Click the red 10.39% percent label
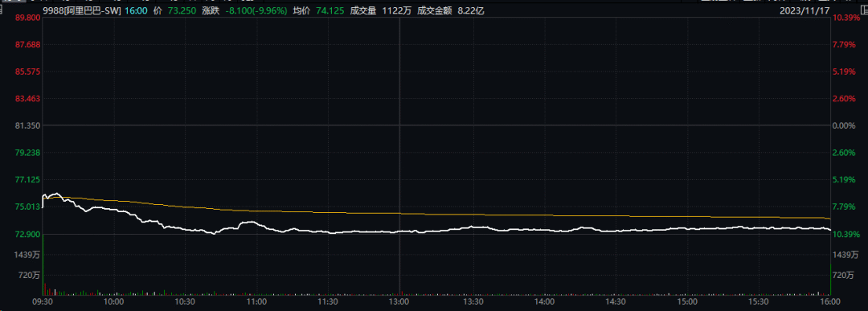The height and width of the screenshot is (311, 868). (847, 18)
